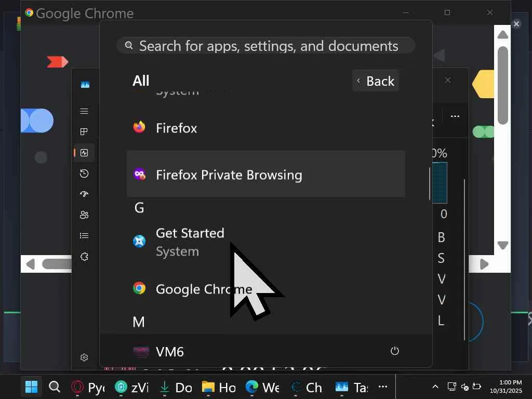Click the left arrow of horizontal scrollbar

[x=31, y=264]
